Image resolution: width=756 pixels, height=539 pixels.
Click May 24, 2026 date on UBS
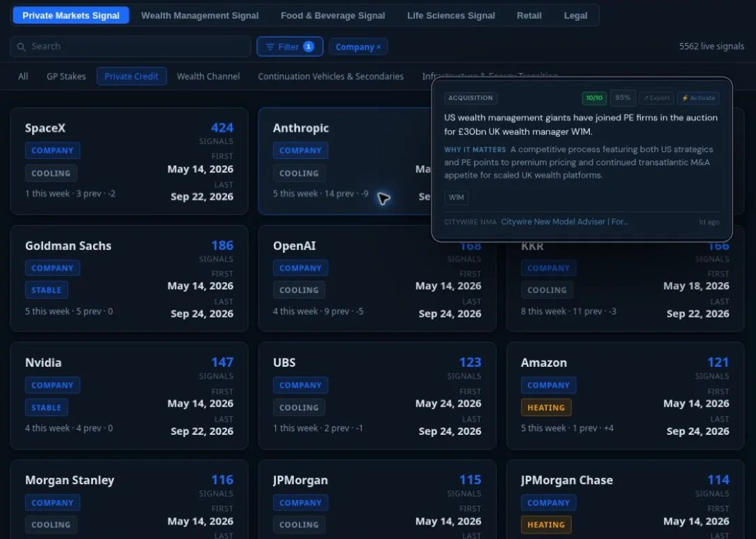click(x=448, y=404)
